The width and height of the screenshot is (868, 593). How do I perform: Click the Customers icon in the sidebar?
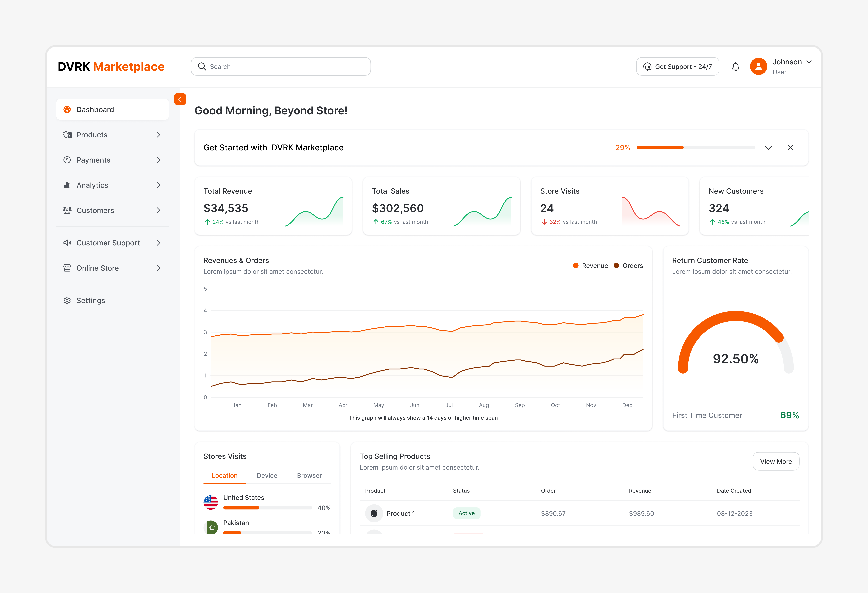pyautogui.click(x=67, y=210)
